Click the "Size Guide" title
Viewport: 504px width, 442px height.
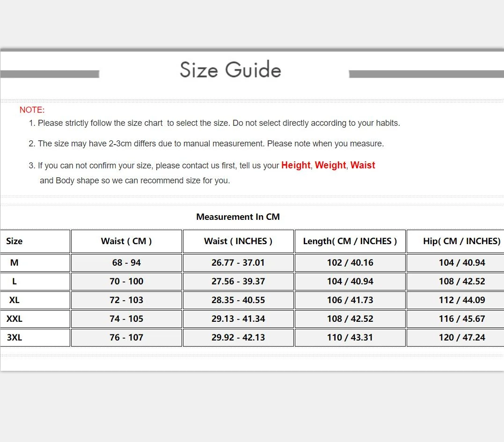coord(230,69)
